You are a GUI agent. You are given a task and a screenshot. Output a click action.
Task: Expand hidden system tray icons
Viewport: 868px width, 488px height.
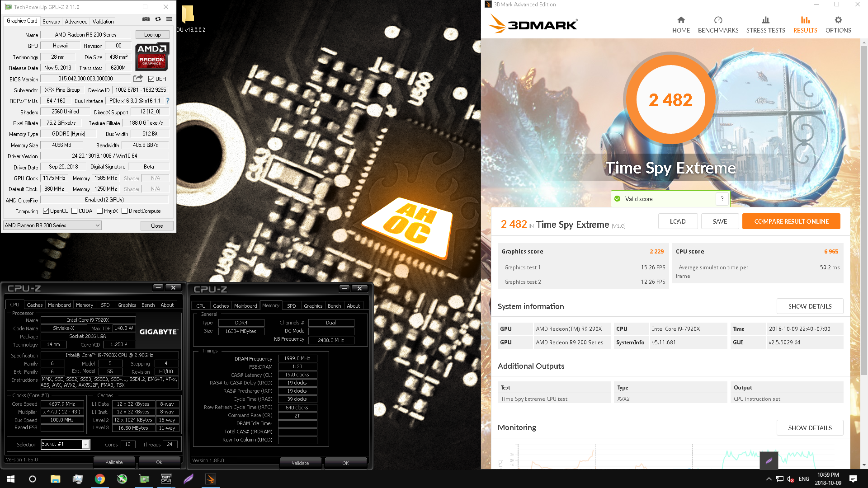[769, 479]
